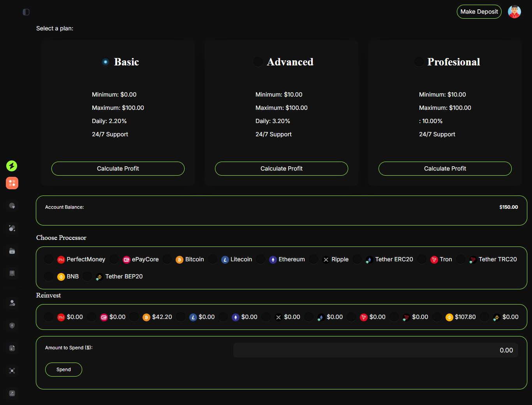Viewport: 532px width, 405px height.
Task: Click the user with checkmark sidebar icon
Action: [12, 303]
